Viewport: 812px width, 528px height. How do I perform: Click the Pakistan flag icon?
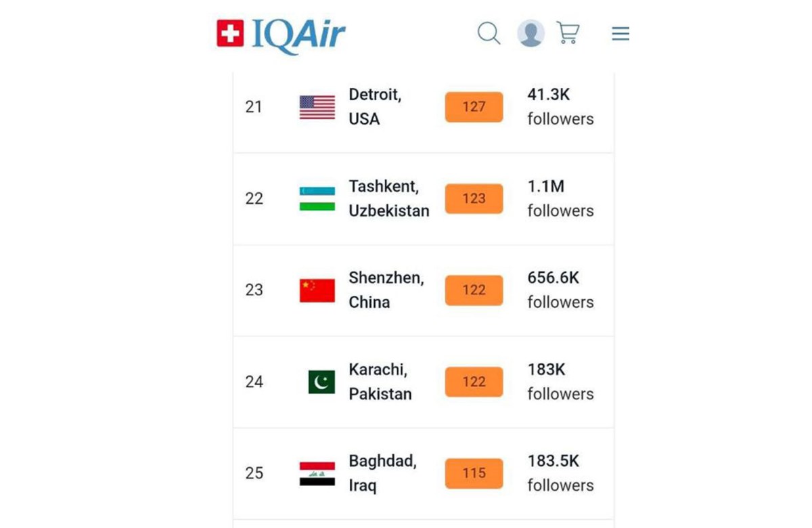pos(321,382)
